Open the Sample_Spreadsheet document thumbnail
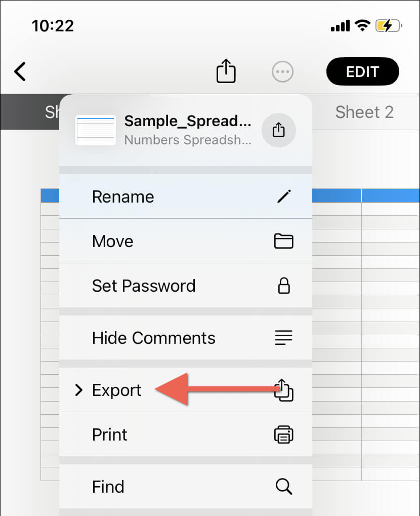The image size is (420, 516). pyautogui.click(x=96, y=130)
